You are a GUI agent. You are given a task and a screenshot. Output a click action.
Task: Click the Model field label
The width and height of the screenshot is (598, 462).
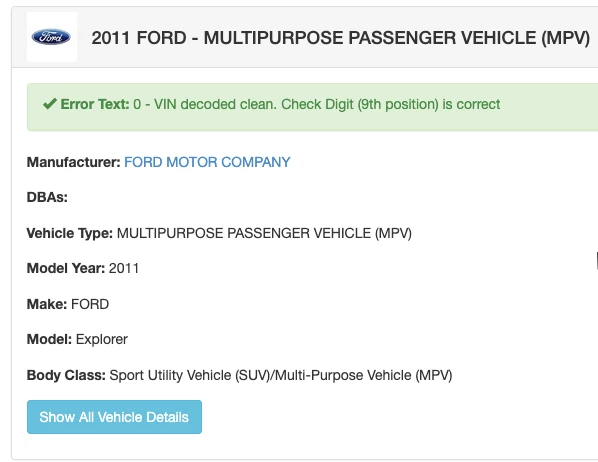click(x=49, y=339)
